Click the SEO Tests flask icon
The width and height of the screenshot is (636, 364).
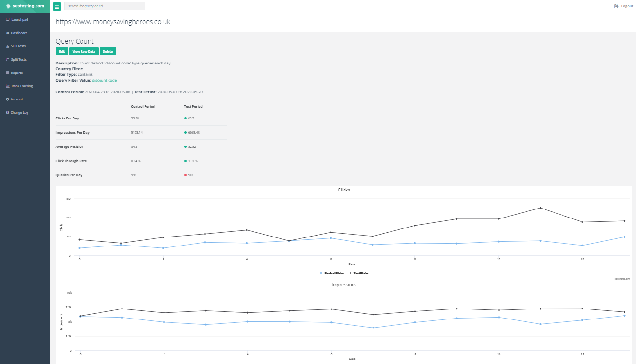[x=8, y=46]
